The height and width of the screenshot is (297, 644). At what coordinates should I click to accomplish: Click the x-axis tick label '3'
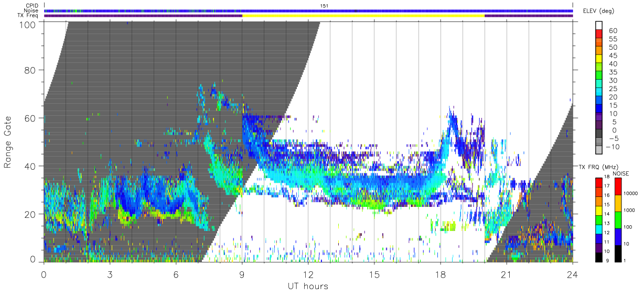(x=110, y=274)
